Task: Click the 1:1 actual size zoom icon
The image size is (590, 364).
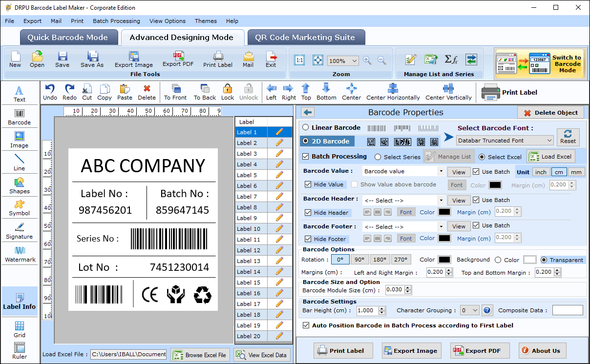Action: coord(299,61)
